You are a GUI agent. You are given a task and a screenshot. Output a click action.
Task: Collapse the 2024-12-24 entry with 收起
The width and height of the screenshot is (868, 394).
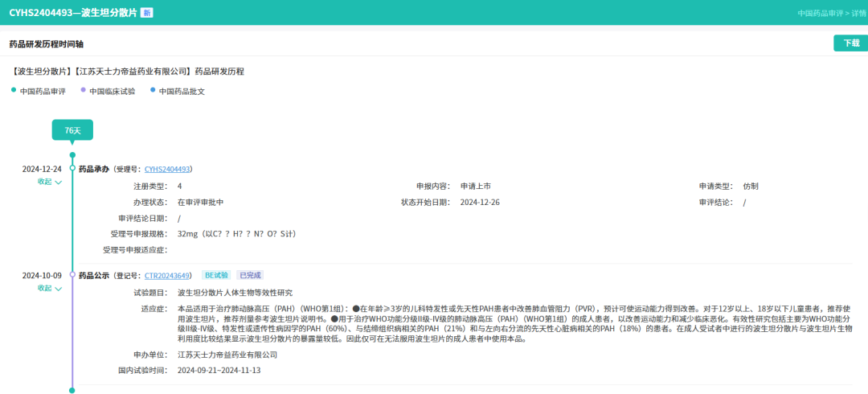click(x=49, y=182)
